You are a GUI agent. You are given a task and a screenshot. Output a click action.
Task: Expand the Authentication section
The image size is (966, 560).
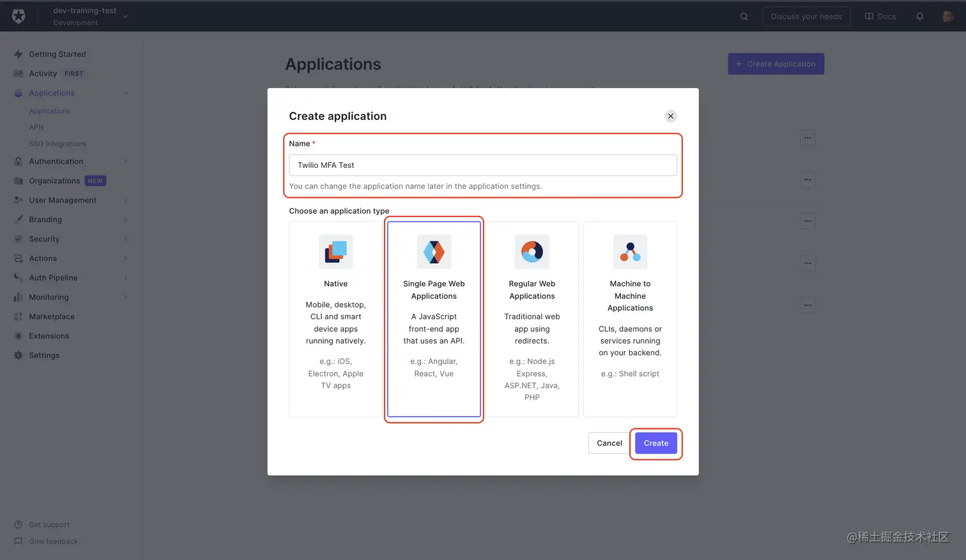57,161
